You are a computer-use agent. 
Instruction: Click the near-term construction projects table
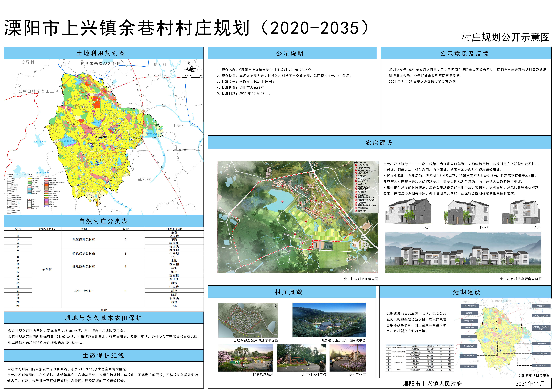coord(420,358)
